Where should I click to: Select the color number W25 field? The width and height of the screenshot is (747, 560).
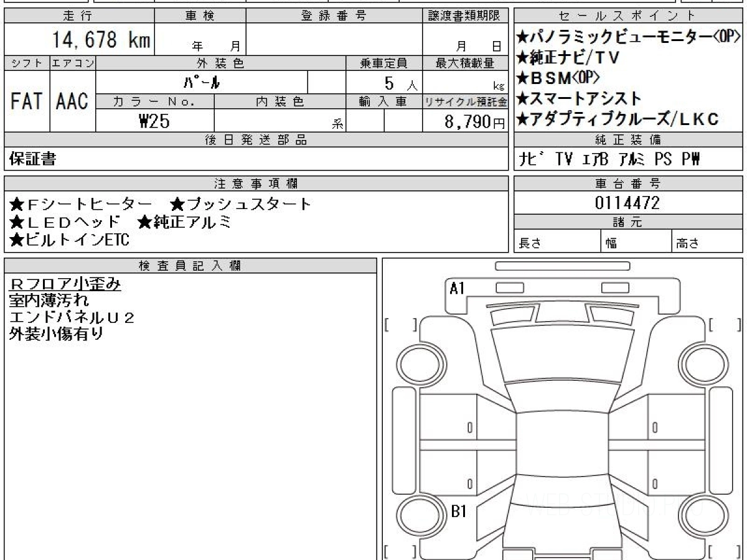pos(154,121)
